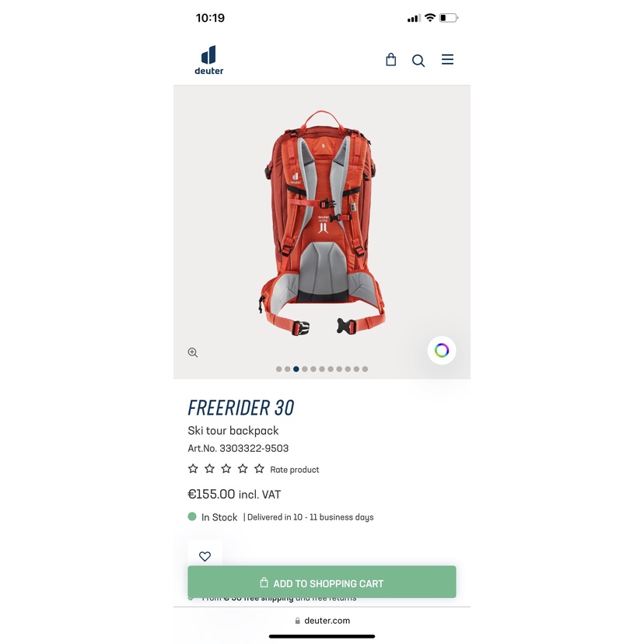Select the fifth star rating

(259, 469)
